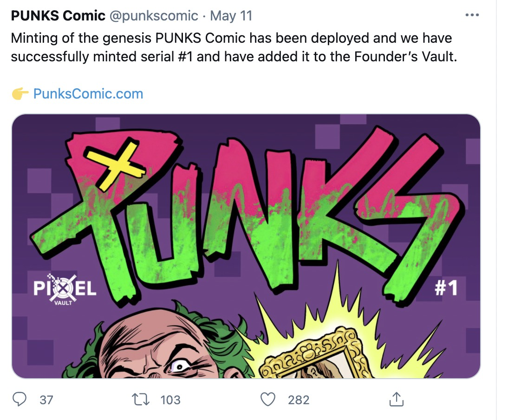This screenshot has width=508, height=420.
Task: Open the @punkscomic handle
Action: [154, 16]
